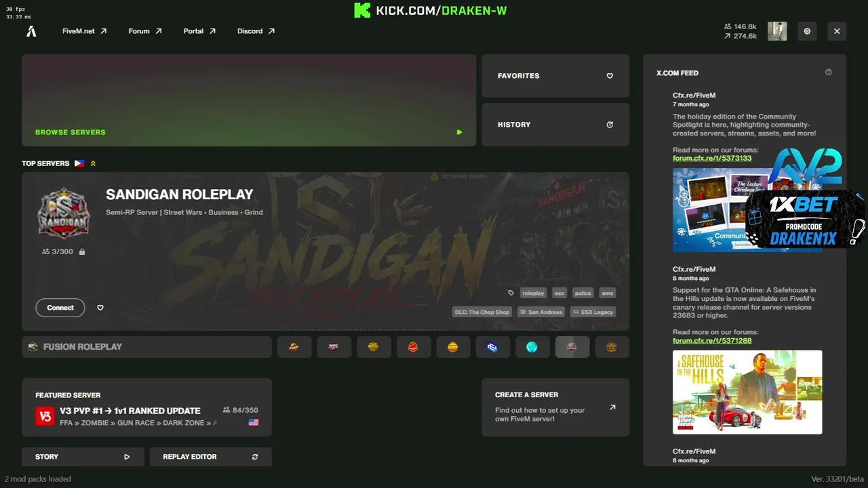Click the 'police' tag
Image resolution: width=868 pixels, height=488 pixels.
pyautogui.click(x=583, y=293)
